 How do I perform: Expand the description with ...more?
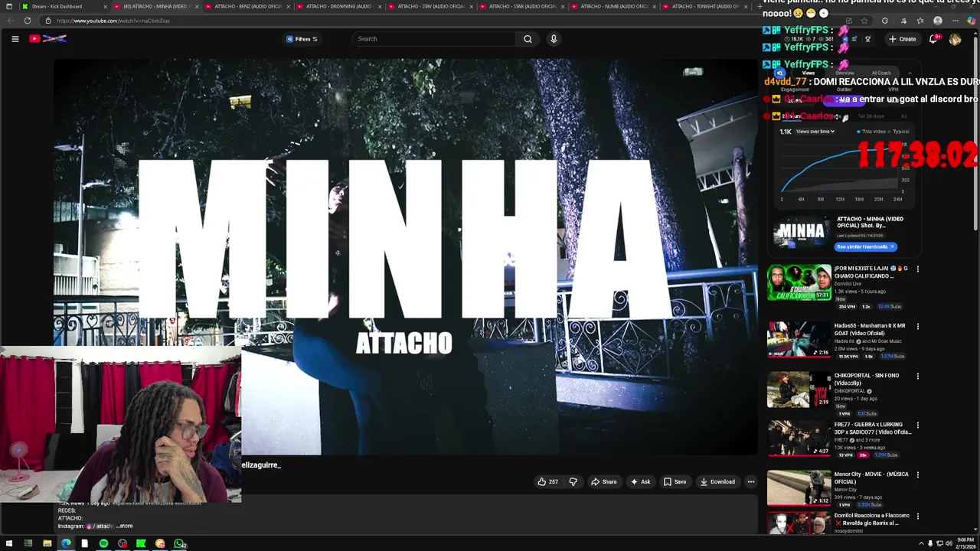point(124,526)
